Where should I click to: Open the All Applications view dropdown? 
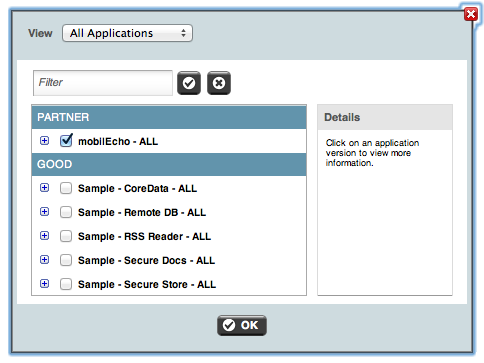[127, 33]
